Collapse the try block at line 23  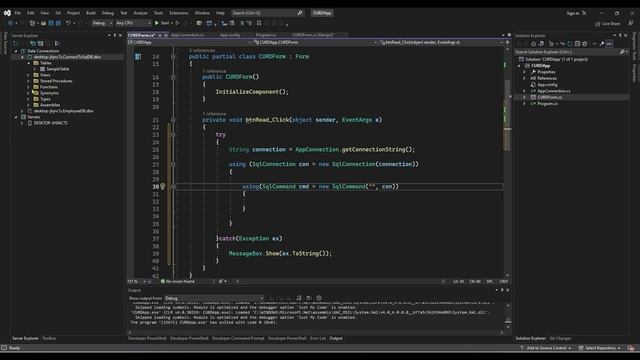pos(173,135)
